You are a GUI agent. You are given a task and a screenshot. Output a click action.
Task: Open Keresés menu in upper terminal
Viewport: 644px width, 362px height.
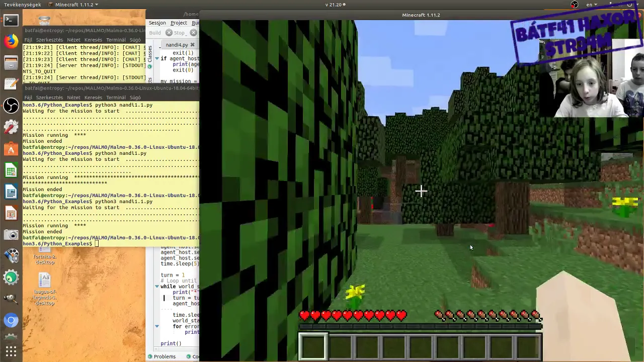[x=93, y=40]
